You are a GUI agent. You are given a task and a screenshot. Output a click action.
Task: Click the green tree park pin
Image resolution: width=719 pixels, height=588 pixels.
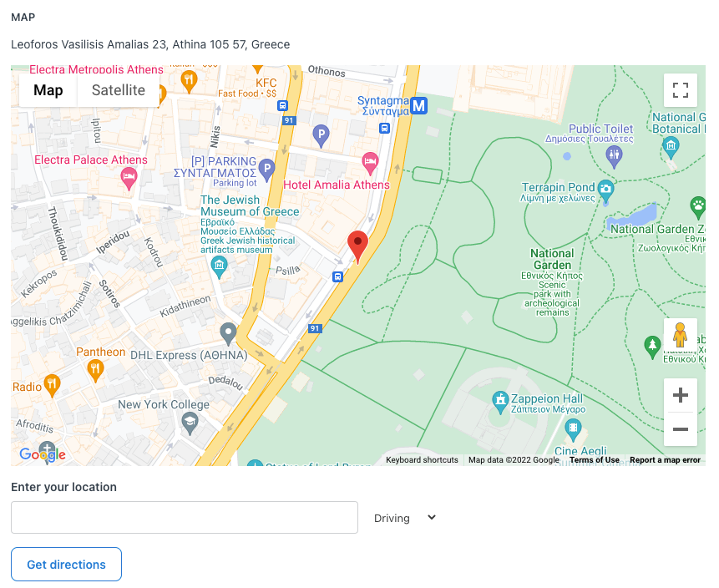point(652,347)
